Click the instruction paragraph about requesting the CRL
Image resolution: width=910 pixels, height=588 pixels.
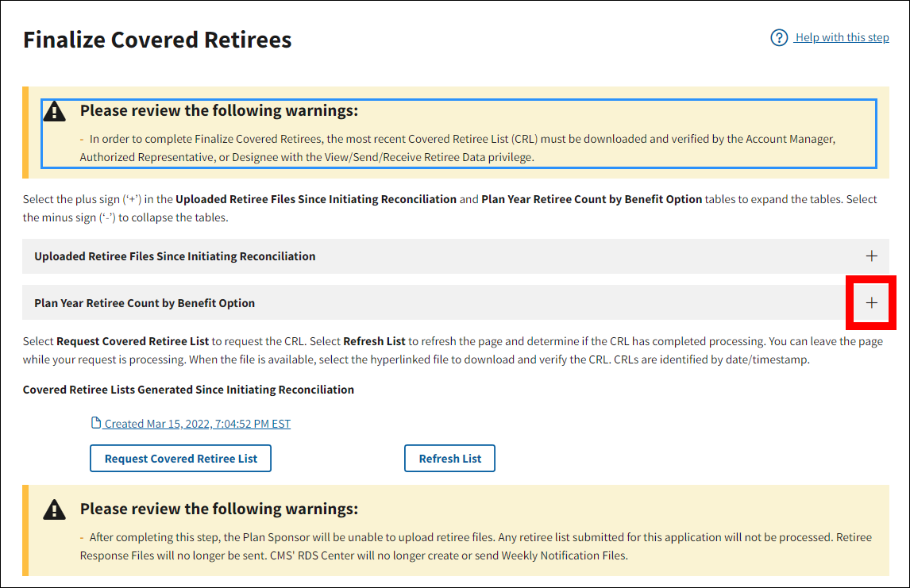click(453, 350)
